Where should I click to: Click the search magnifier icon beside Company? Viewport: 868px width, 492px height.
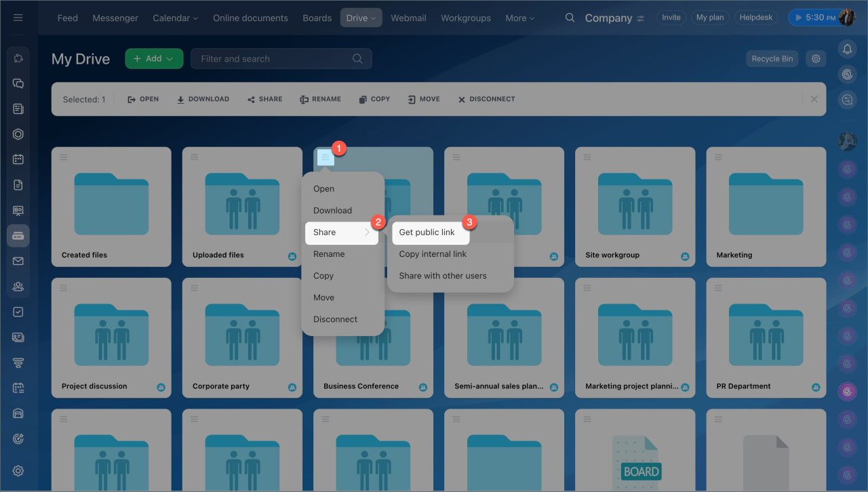(570, 18)
